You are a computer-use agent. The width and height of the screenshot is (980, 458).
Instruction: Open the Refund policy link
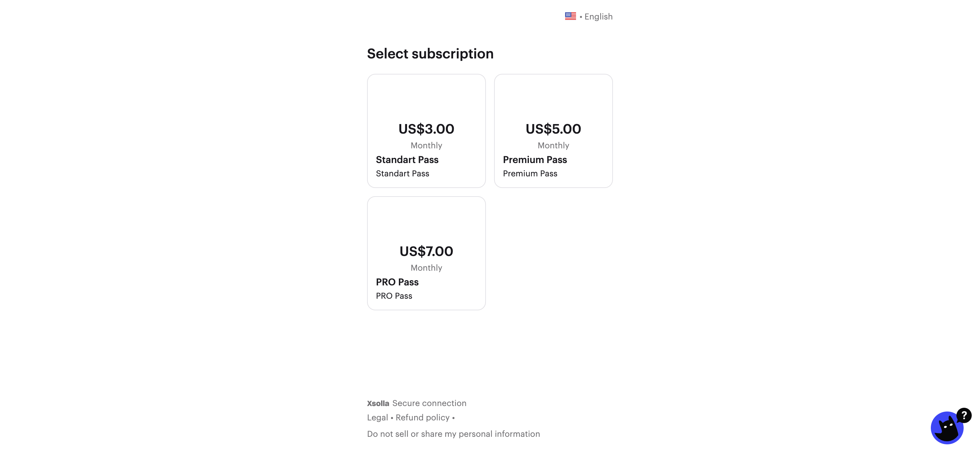[x=422, y=418]
